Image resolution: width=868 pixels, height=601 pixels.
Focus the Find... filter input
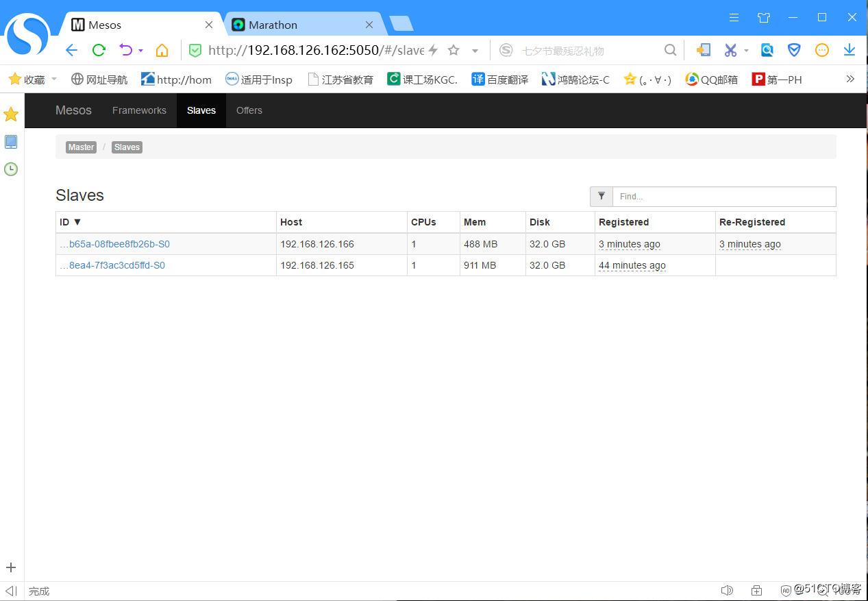point(724,197)
